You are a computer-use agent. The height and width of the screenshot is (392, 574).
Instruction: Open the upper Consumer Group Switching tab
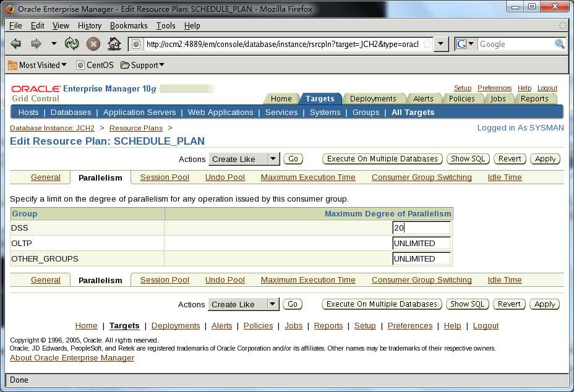tap(421, 177)
